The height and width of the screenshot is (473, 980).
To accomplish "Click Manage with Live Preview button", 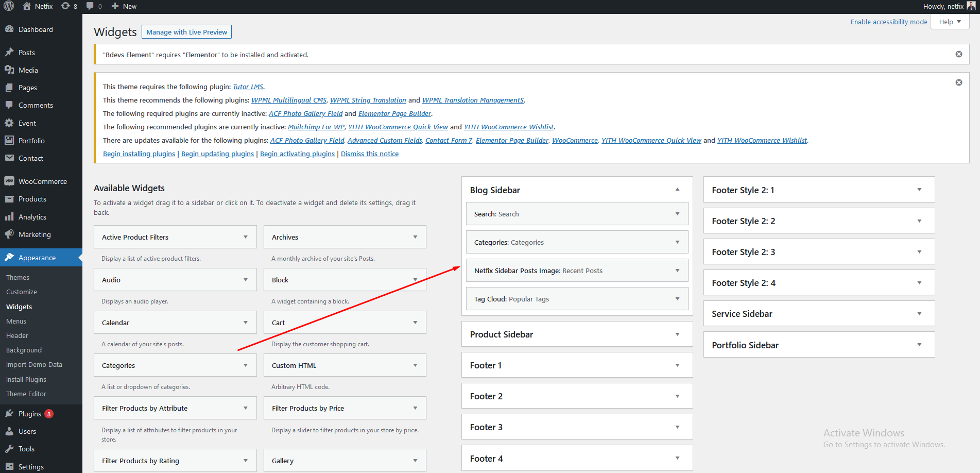I will point(186,32).
